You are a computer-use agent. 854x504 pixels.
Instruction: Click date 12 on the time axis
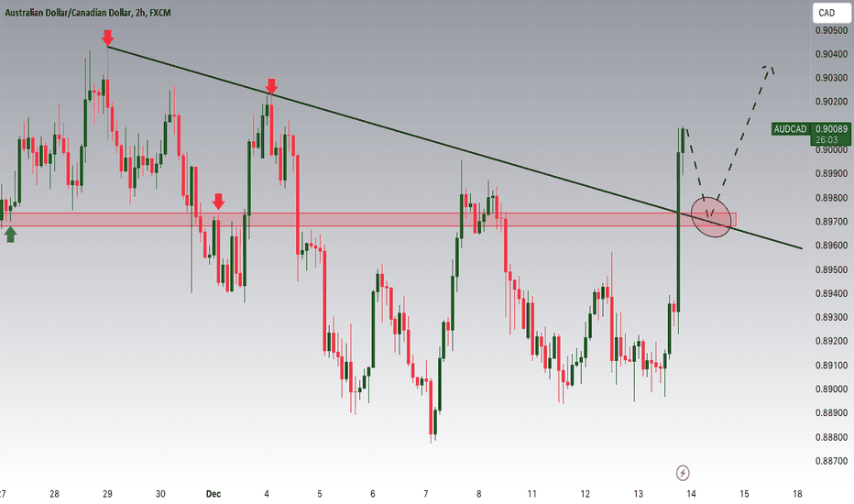click(585, 494)
